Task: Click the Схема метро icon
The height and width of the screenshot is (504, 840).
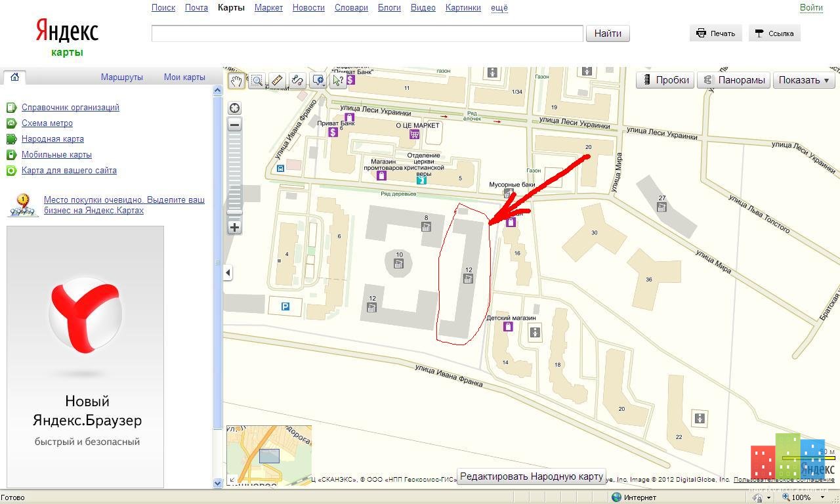Action: (x=11, y=123)
